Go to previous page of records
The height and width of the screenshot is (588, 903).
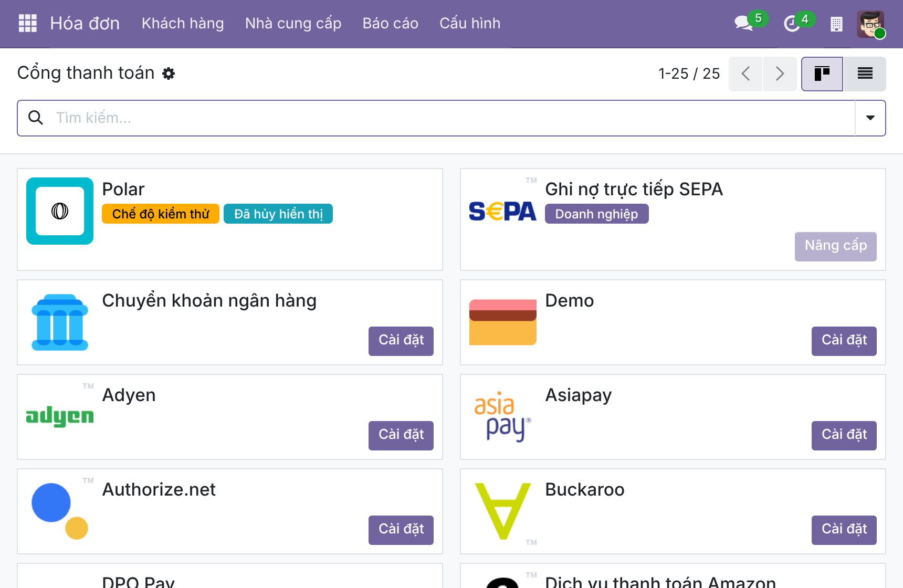[745, 74]
